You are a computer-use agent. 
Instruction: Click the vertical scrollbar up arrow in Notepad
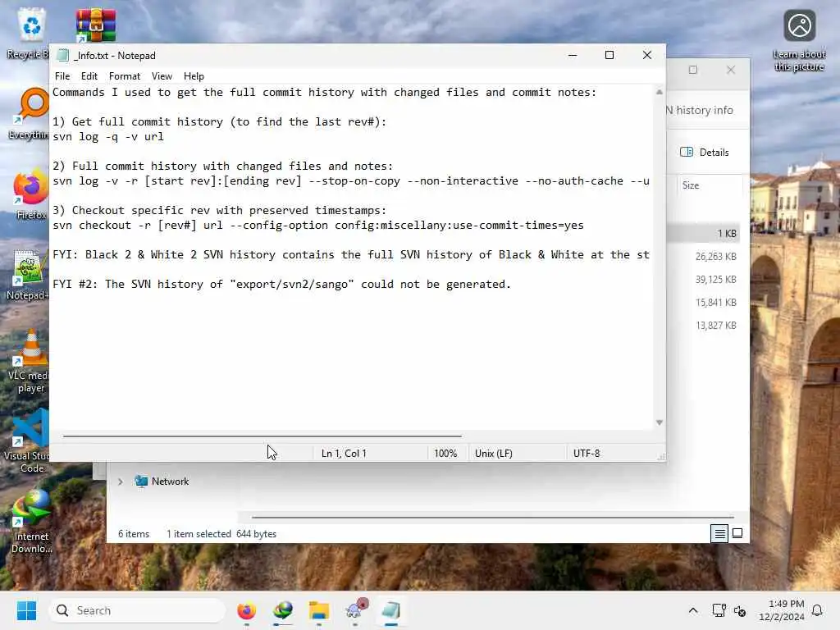(660, 92)
